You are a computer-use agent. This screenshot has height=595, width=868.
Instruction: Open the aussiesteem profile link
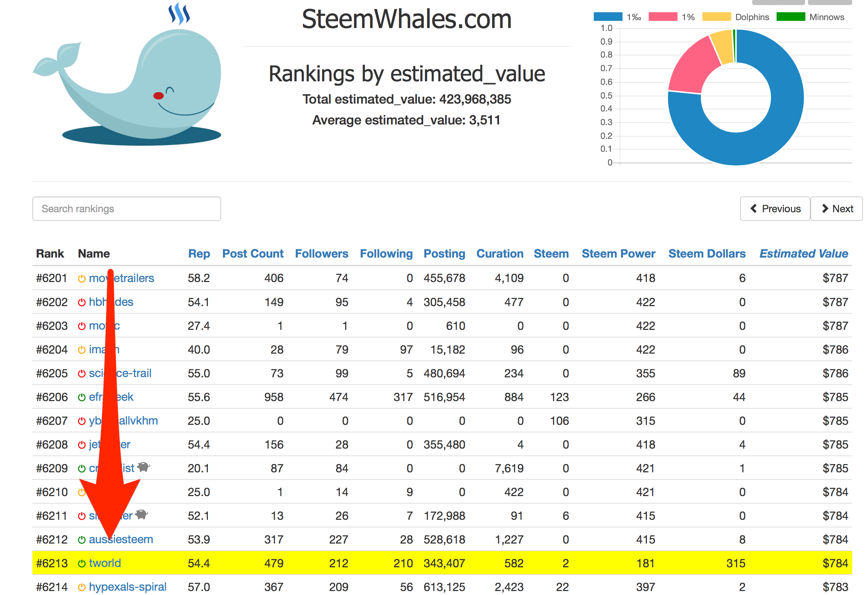[121, 540]
